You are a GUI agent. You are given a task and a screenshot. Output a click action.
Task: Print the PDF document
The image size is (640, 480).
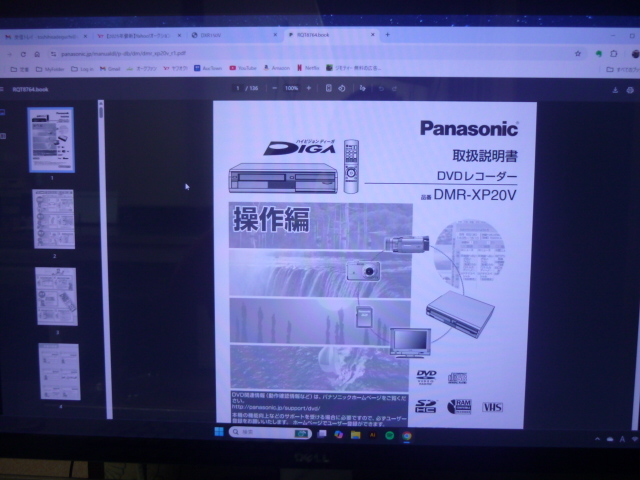pyautogui.click(x=630, y=90)
